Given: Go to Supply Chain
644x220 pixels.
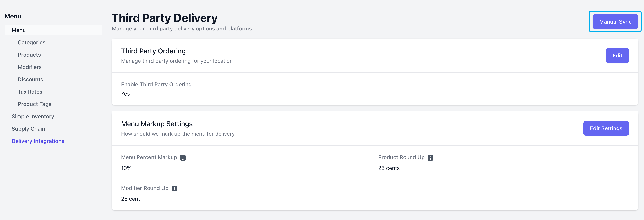Looking at the screenshot, I should click(28, 129).
